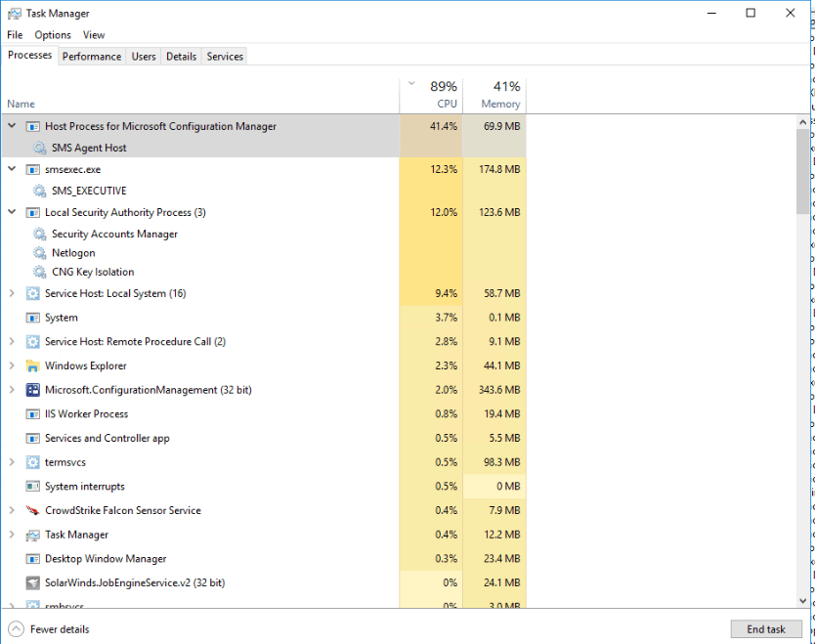This screenshot has height=644, width=815.
Task: Open the Options menu
Action: tap(53, 35)
